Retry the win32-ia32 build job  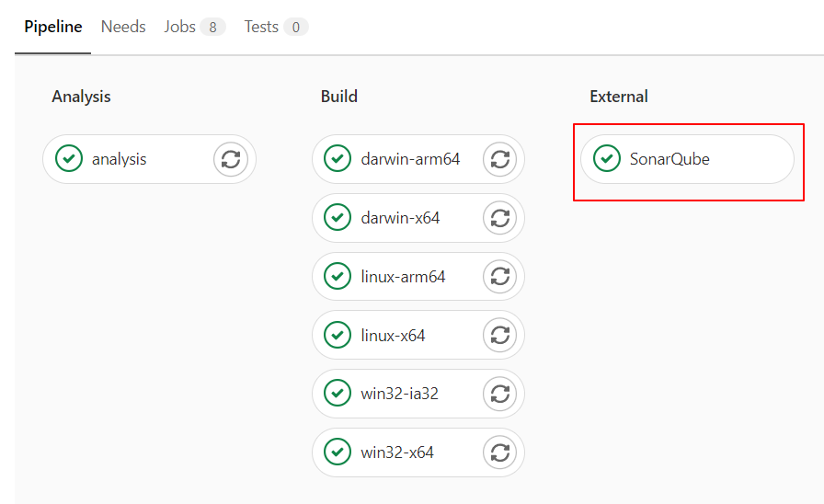coord(499,394)
